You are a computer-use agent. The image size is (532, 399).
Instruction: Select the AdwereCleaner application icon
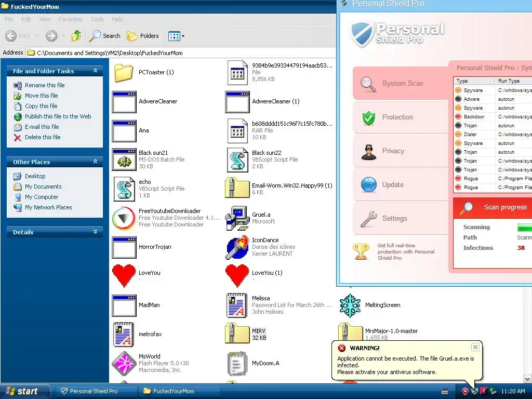[124, 102]
